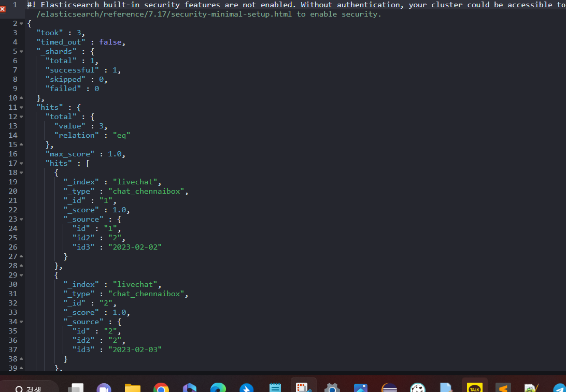Image resolution: width=566 pixels, height=392 pixels.
Task: Click the "id2" key on line 25
Action: tap(83, 238)
